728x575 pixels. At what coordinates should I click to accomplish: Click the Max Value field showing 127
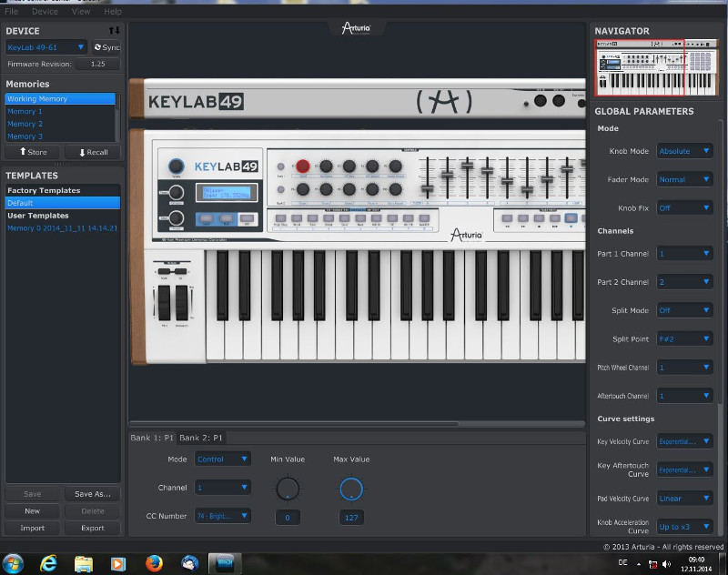(x=351, y=518)
